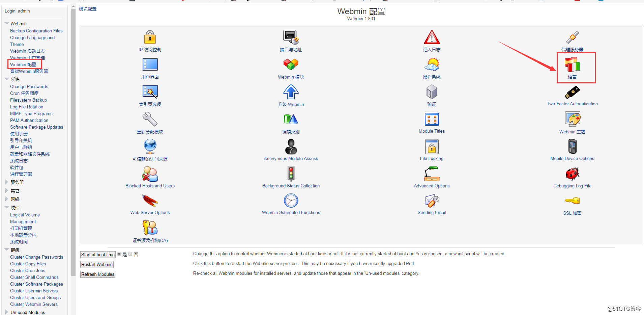Open PAM Authentication sidebar link
The image size is (644, 315).
pos(29,120)
